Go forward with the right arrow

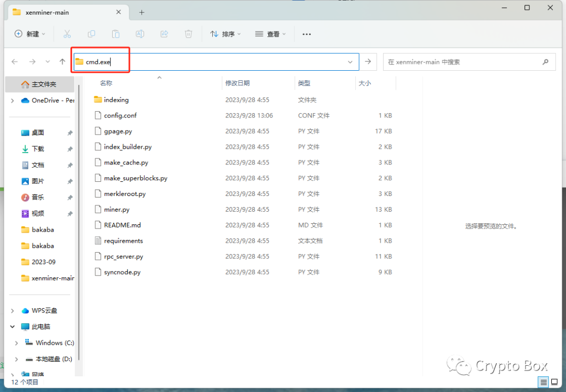pyautogui.click(x=32, y=62)
